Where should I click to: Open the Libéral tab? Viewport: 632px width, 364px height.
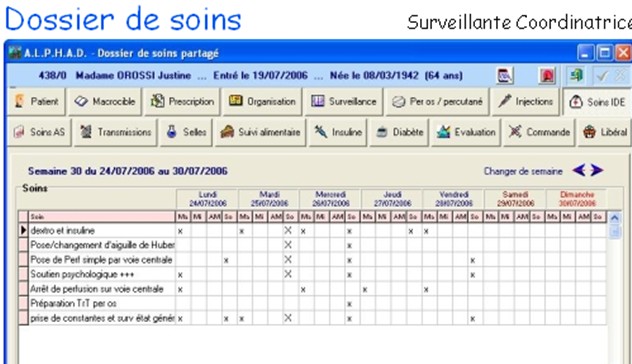605,132
